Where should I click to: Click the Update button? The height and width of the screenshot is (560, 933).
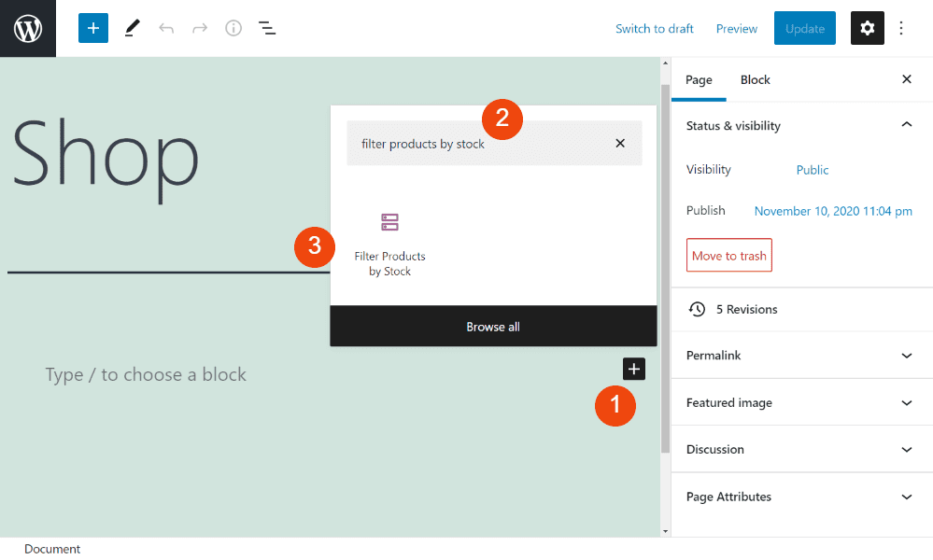(804, 28)
